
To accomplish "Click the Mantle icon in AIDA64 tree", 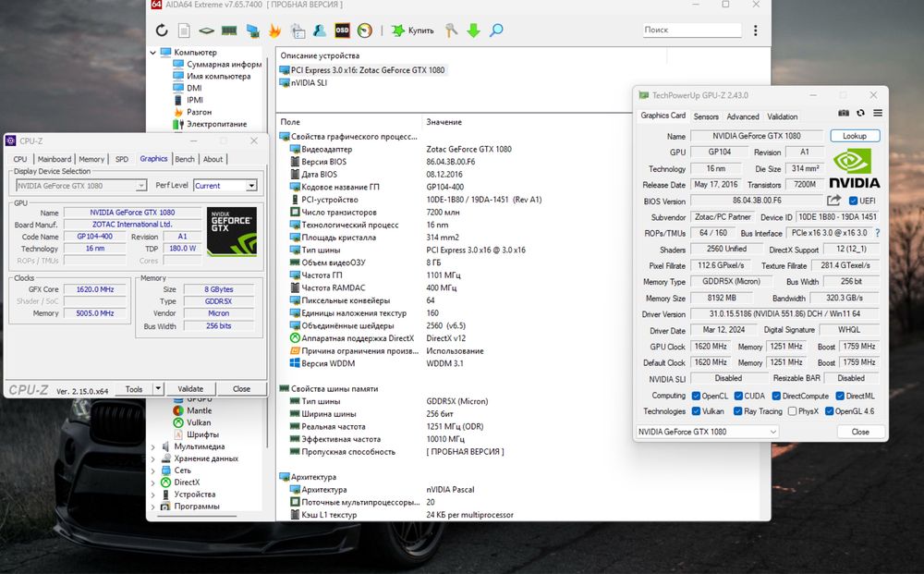I will [x=178, y=410].
